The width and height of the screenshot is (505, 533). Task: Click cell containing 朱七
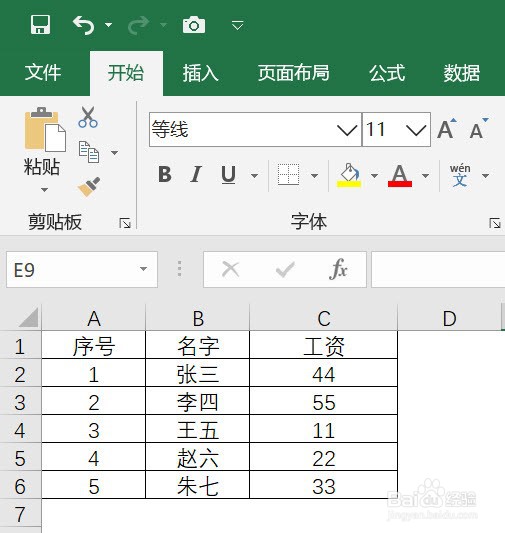198,485
